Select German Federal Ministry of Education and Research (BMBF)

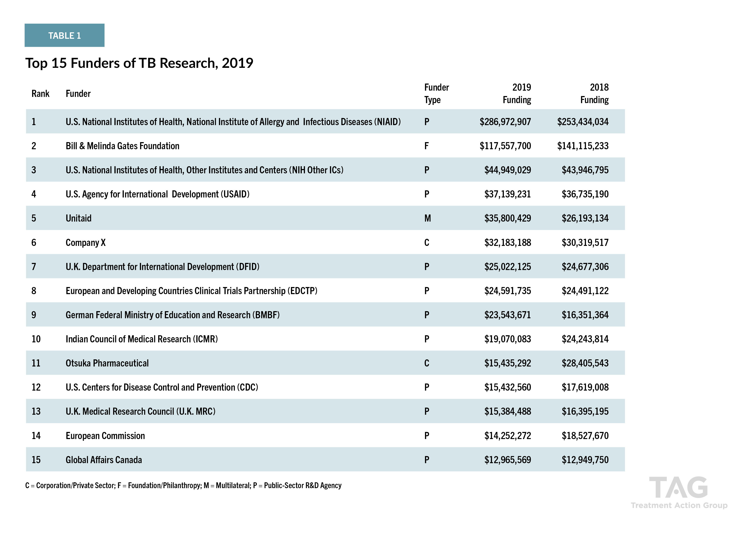click(173, 315)
